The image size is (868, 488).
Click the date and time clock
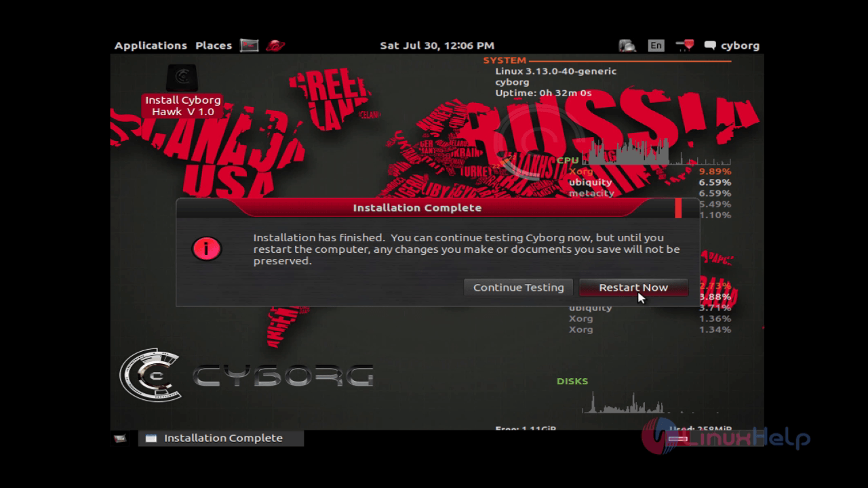pyautogui.click(x=437, y=45)
